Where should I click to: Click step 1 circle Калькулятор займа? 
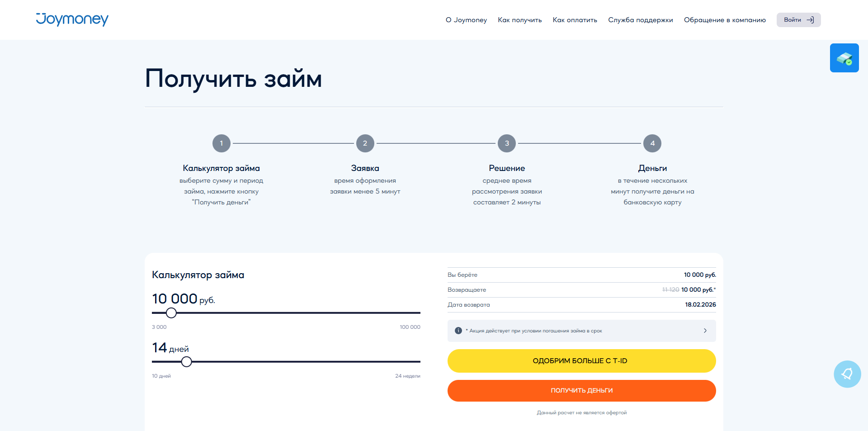click(222, 143)
